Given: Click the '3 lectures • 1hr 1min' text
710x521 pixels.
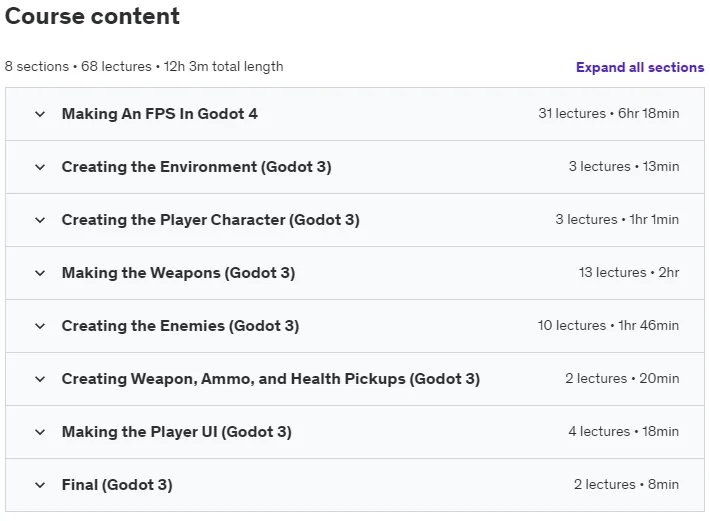Looking at the screenshot, I should click(617, 219).
